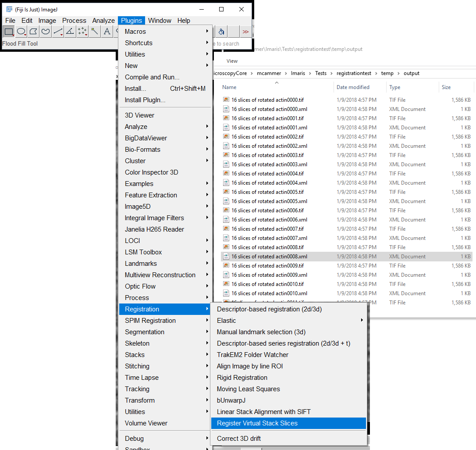
Task: Select the Oval selection tool
Action: (21, 32)
